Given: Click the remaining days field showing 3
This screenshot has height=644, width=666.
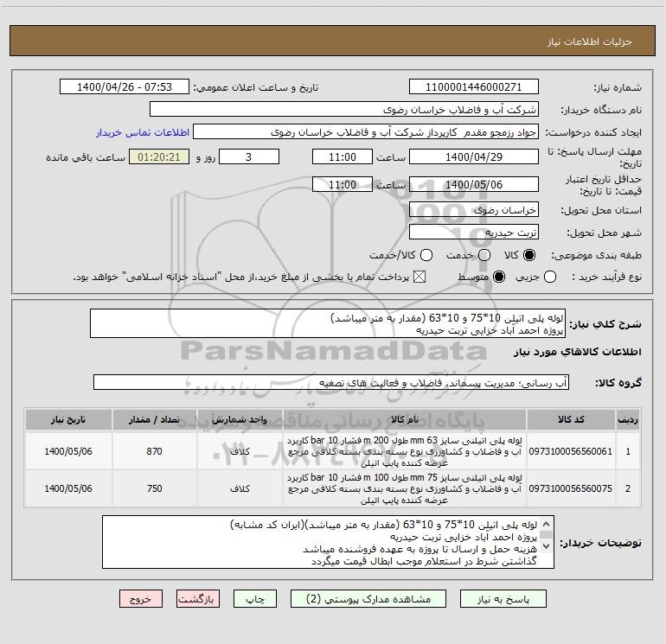Looking at the screenshot, I should coord(249,156).
